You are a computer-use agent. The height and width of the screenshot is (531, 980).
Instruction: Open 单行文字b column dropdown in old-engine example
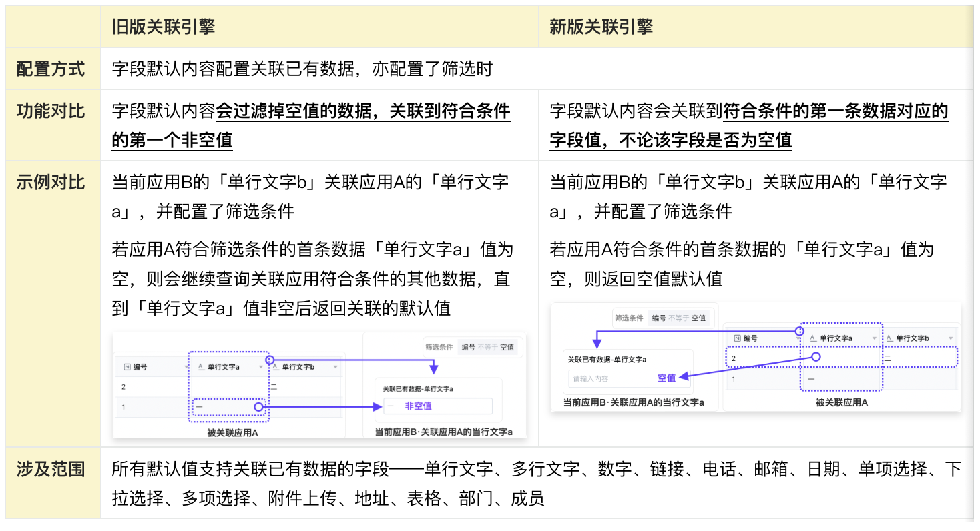tap(335, 367)
